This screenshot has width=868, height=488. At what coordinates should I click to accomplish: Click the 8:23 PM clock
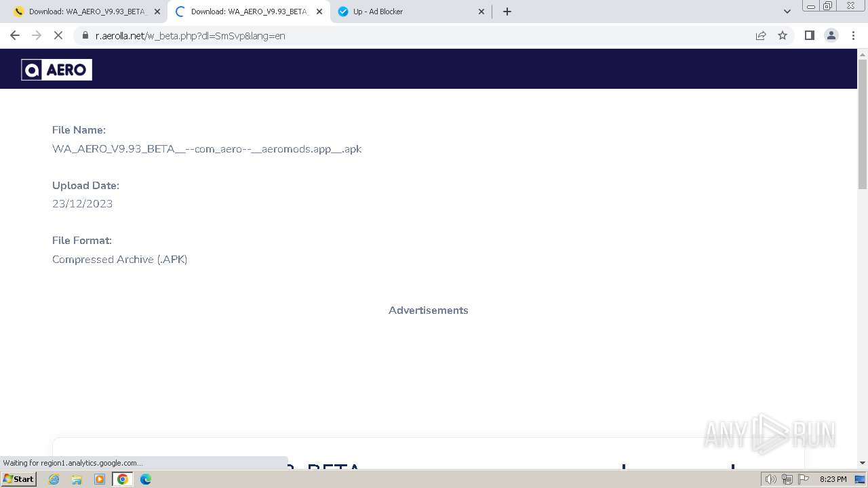833,479
